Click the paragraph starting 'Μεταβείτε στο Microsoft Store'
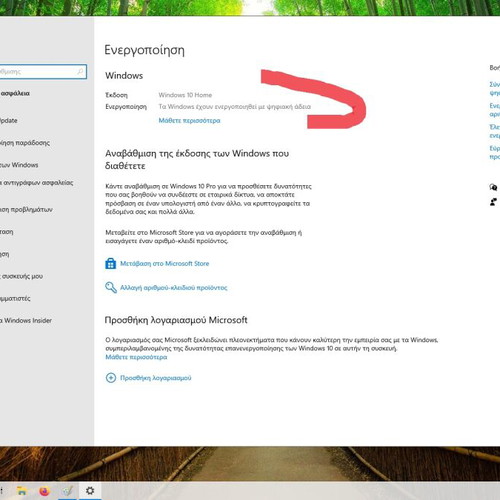500x500 pixels. tap(204, 237)
